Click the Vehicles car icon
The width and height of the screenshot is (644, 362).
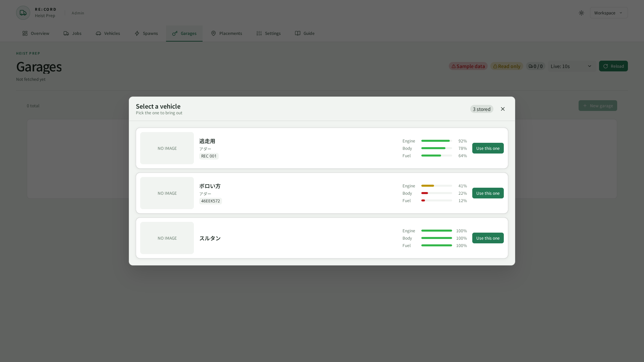[x=98, y=34]
